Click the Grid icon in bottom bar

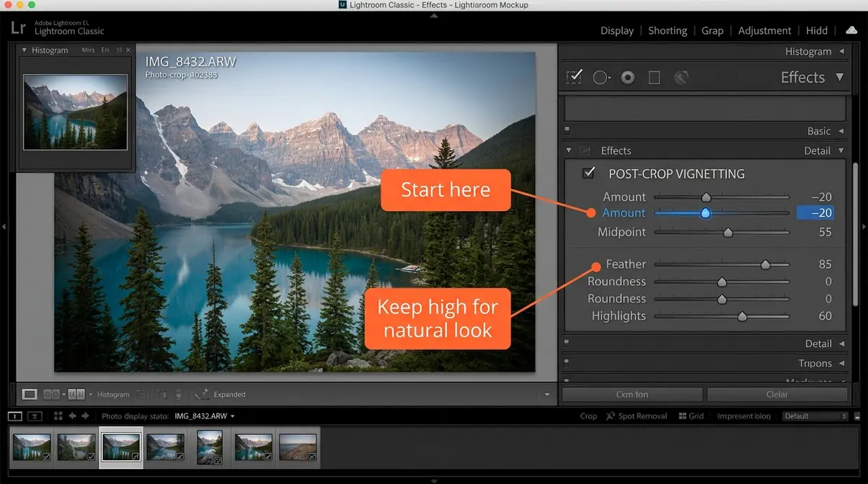[x=683, y=416]
